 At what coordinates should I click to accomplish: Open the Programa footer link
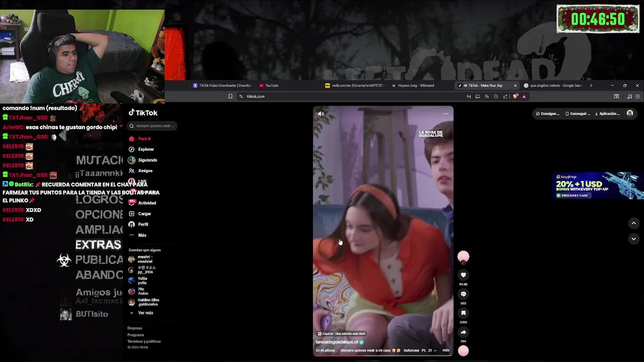(135, 335)
